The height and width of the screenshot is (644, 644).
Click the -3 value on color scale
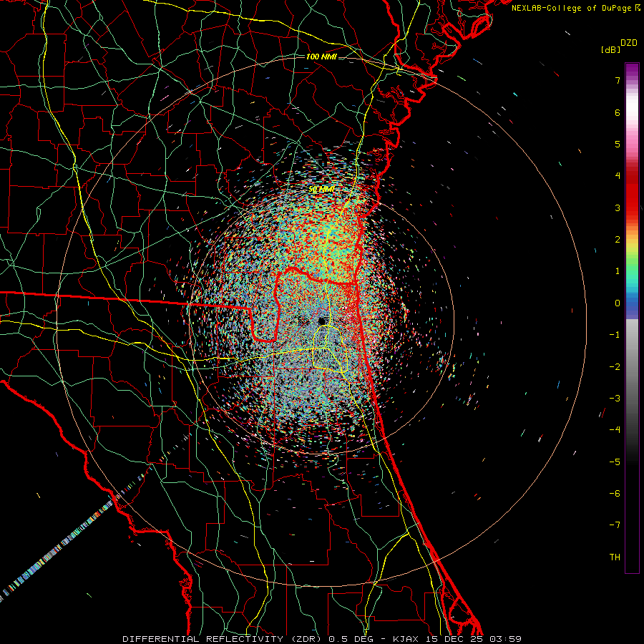(615, 399)
